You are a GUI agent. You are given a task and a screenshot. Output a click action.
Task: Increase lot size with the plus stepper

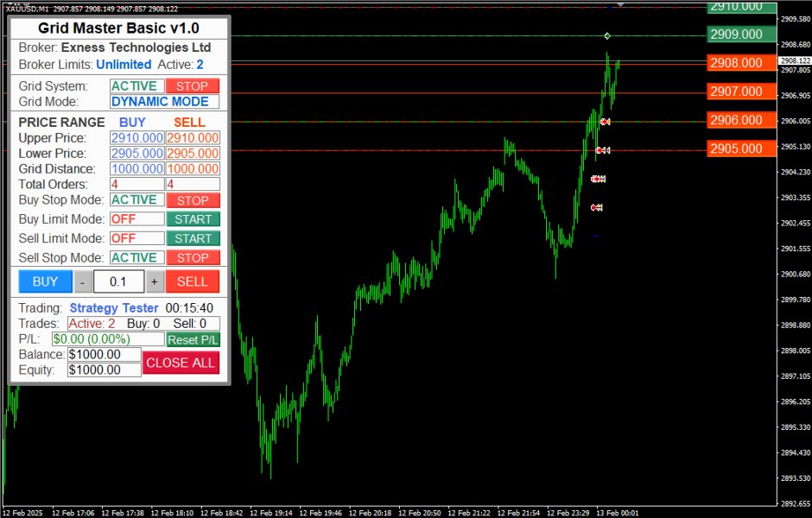(155, 281)
